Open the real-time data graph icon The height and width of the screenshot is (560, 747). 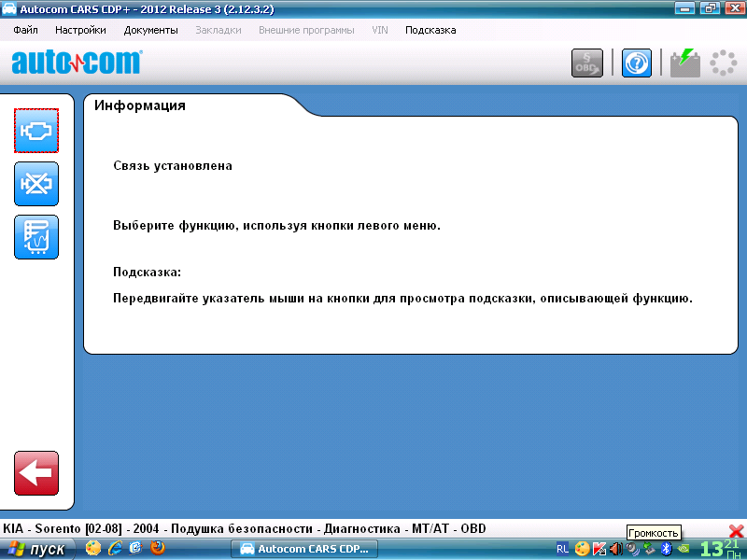click(36, 237)
